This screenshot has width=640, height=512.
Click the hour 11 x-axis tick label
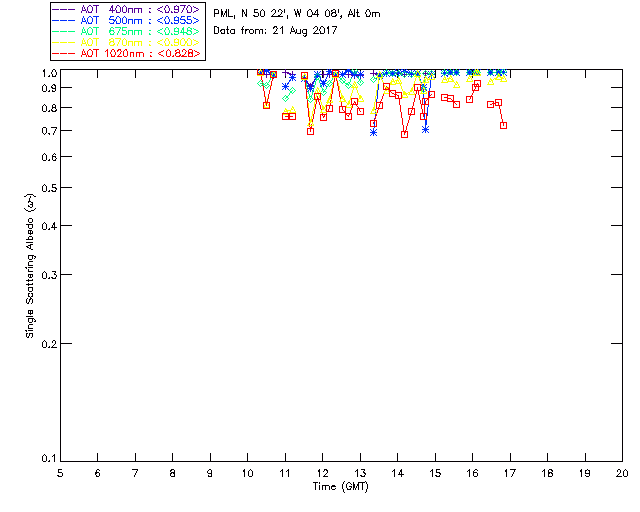point(285,473)
